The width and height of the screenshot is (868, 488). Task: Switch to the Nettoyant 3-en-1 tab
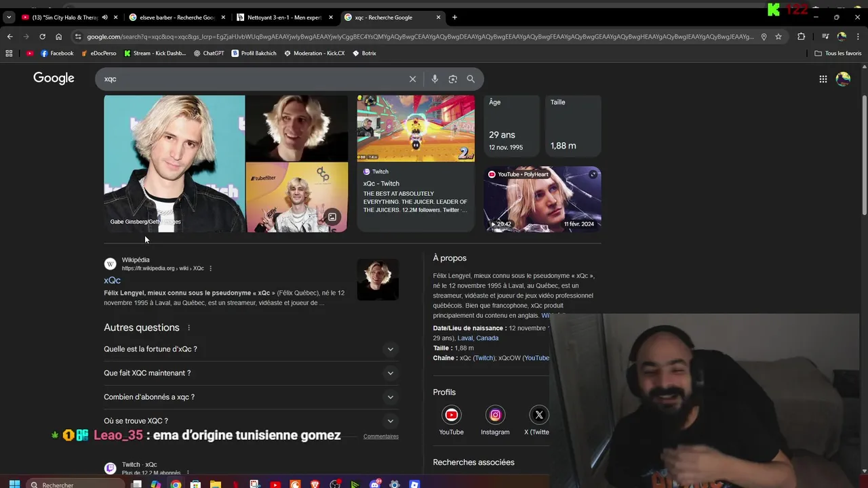click(x=284, y=17)
